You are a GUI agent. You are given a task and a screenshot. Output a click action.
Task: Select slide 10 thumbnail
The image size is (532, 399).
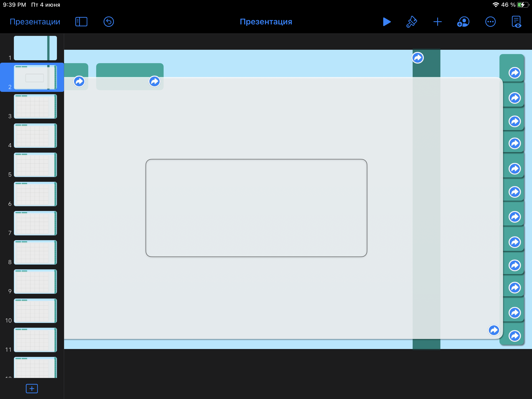[x=35, y=311]
